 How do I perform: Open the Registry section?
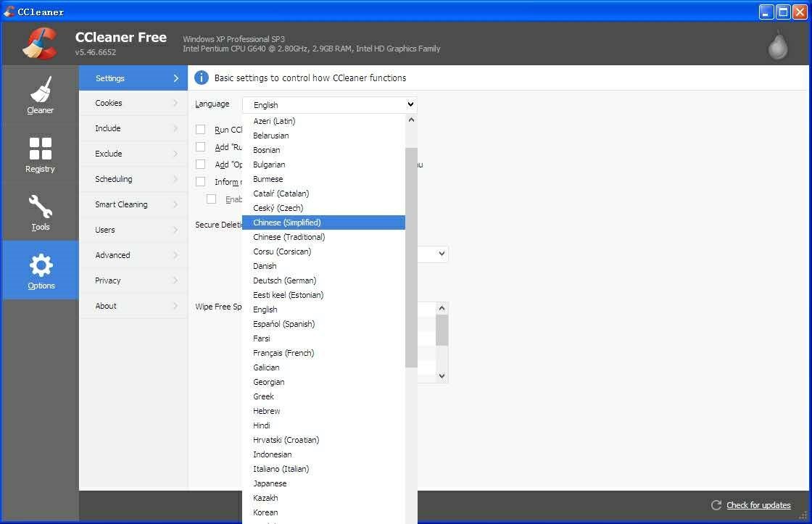coord(41,154)
